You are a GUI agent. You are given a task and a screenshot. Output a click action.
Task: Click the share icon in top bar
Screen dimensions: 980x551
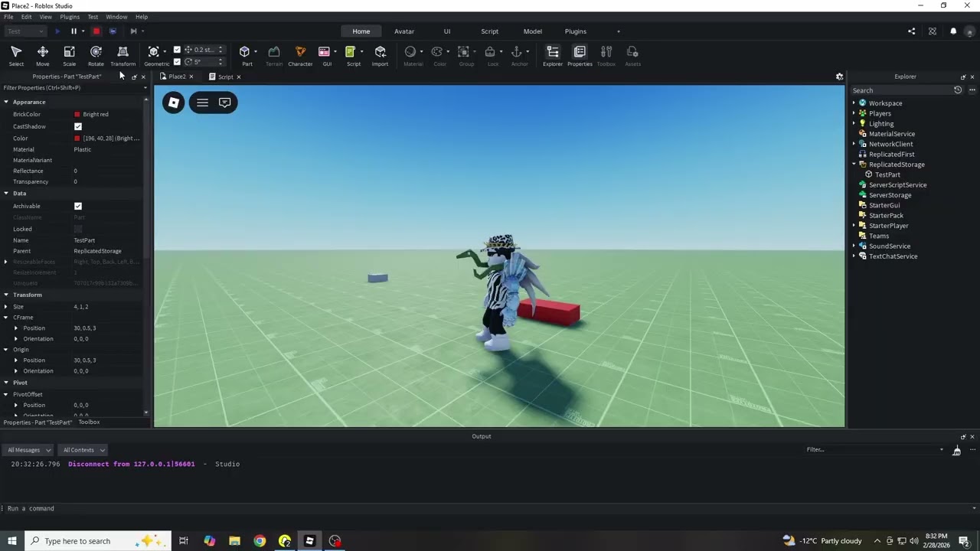pyautogui.click(x=911, y=31)
